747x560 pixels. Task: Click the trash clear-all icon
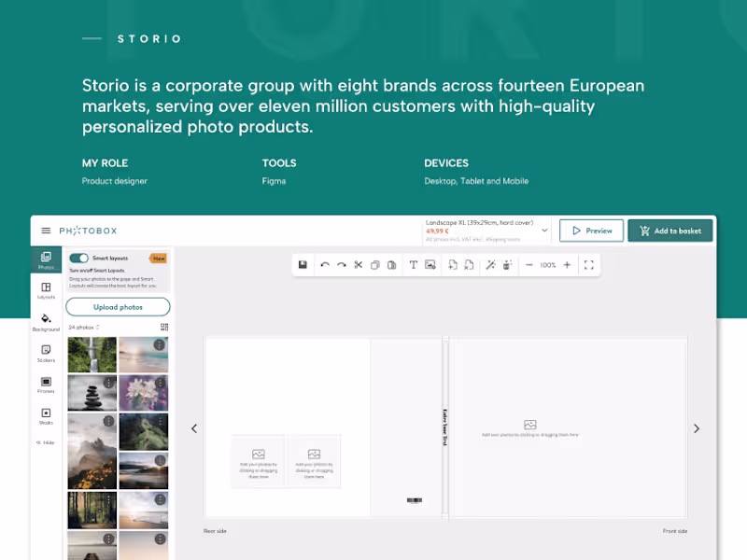pyautogui.click(x=507, y=265)
